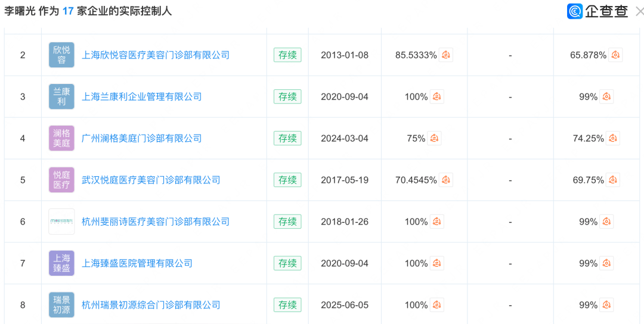Viewport: 644px width, 324px height.
Task: Click the date 2025-06-05
Action: pos(345,305)
